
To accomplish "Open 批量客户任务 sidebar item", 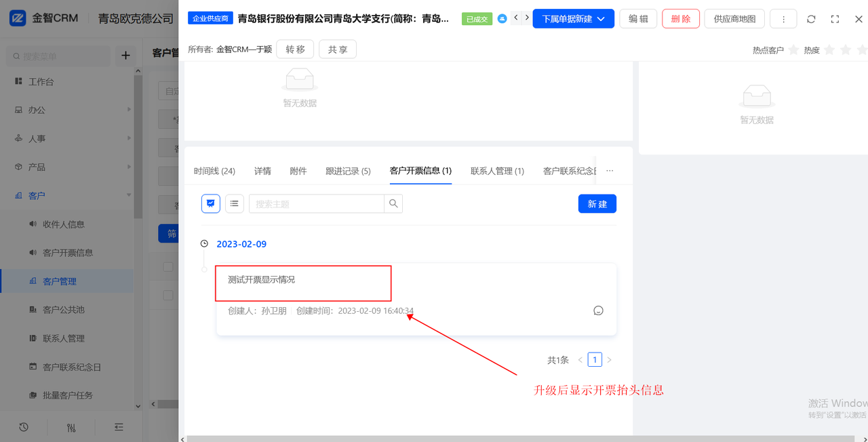I will (x=68, y=395).
